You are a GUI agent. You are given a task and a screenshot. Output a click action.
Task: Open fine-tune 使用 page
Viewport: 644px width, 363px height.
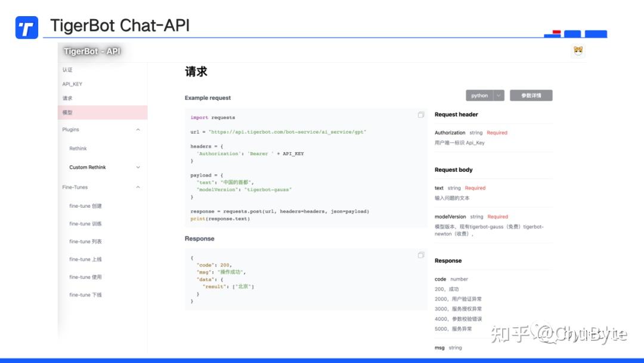pyautogui.click(x=85, y=277)
